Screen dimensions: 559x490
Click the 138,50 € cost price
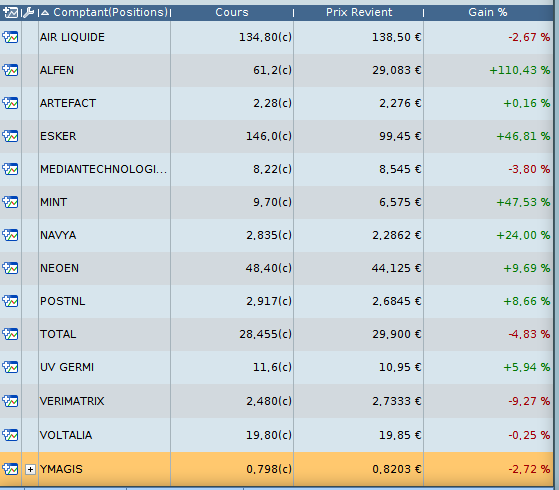(397, 37)
